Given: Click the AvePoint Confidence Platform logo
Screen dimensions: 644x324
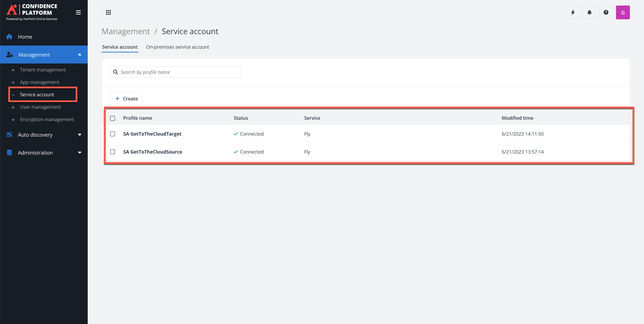Looking at the screenshot, I should [31, 11].
